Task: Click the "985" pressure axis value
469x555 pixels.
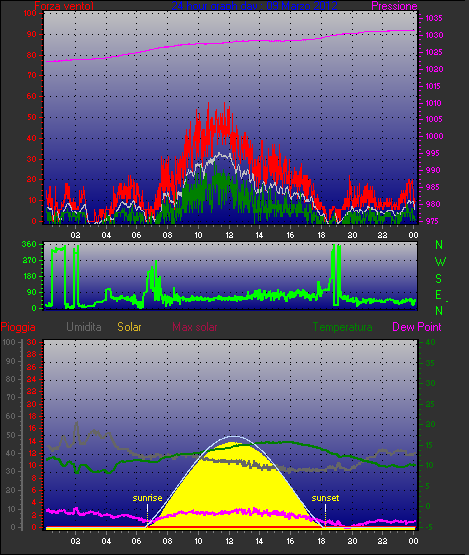Action: [434, 187]
